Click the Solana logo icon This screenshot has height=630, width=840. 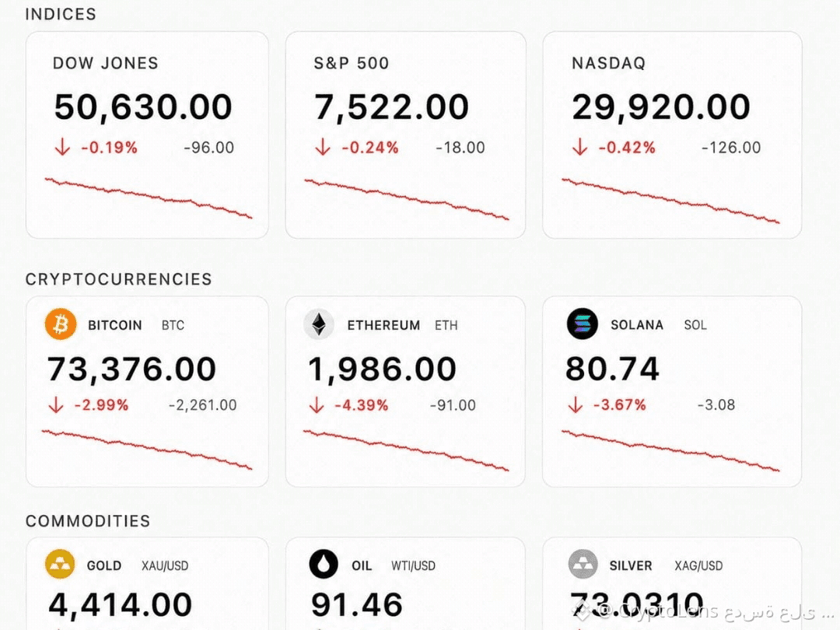coord(583,324)
